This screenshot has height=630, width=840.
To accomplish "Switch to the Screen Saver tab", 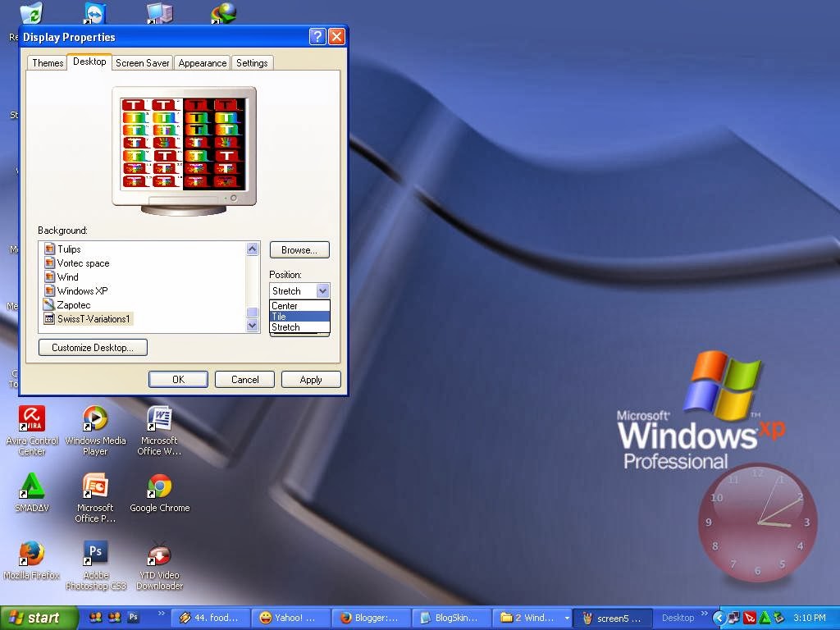I will pos(143,62).
